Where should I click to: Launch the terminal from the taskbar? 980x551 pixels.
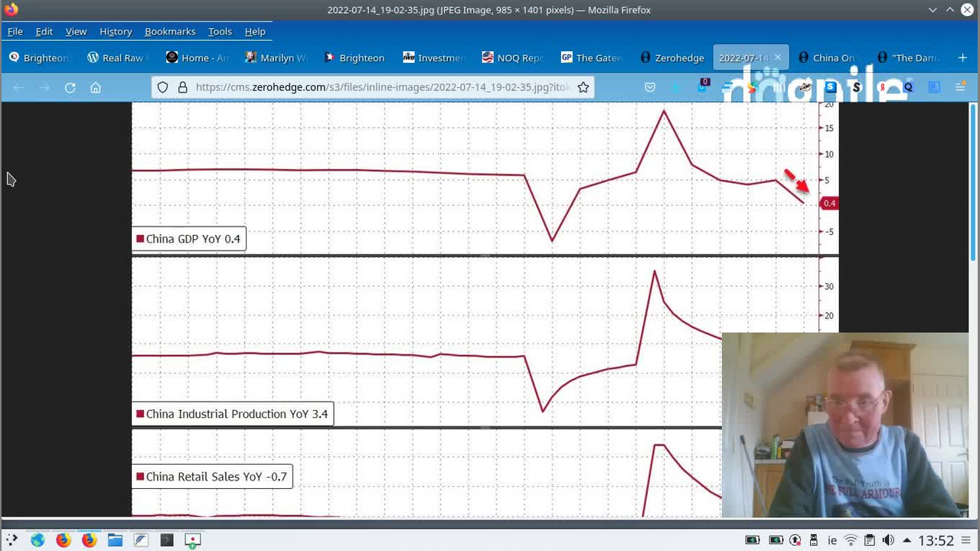tap(167, 540)
